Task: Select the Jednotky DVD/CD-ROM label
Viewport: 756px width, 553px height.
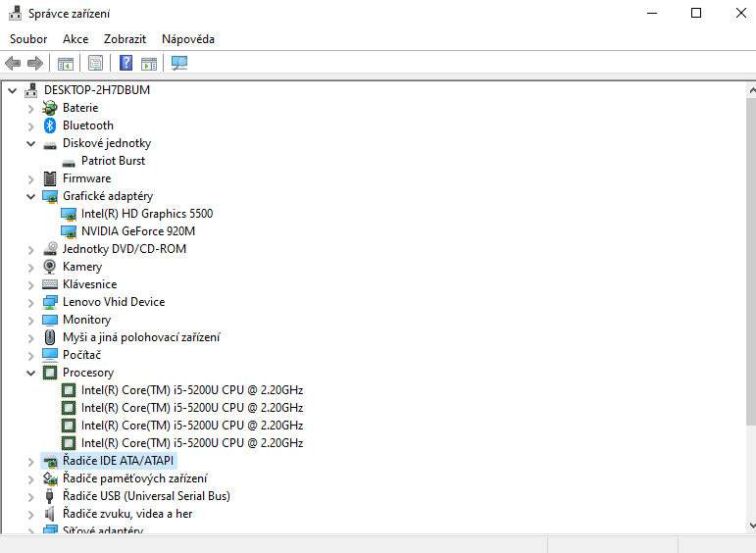Action: pyautogui.click(x=125, y=249)
